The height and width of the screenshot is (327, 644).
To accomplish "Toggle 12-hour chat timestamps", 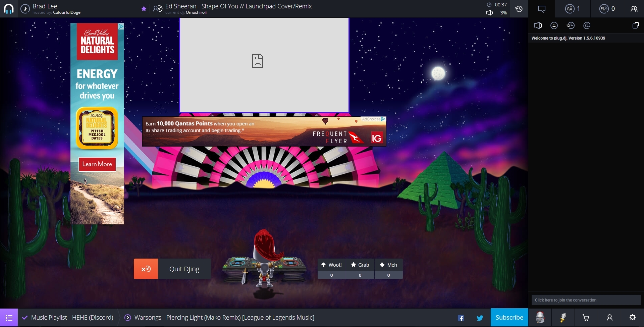I will [570, 25].
